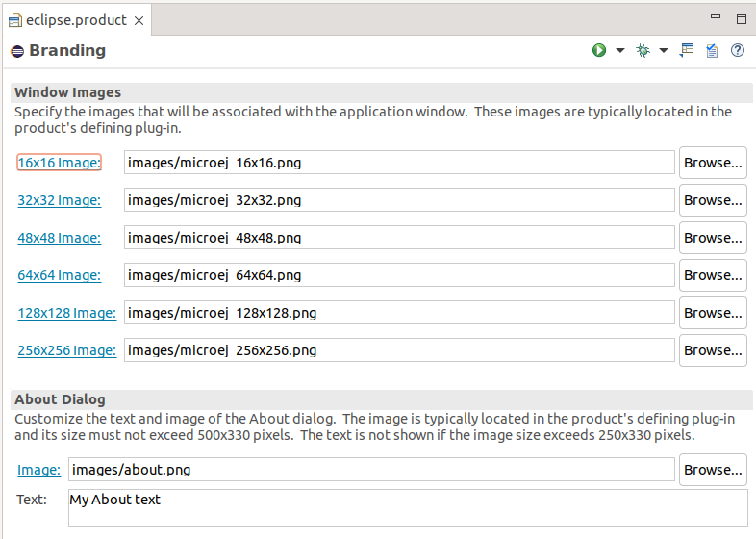Open the run launch dropdown arrow

(x=619, y=51)
